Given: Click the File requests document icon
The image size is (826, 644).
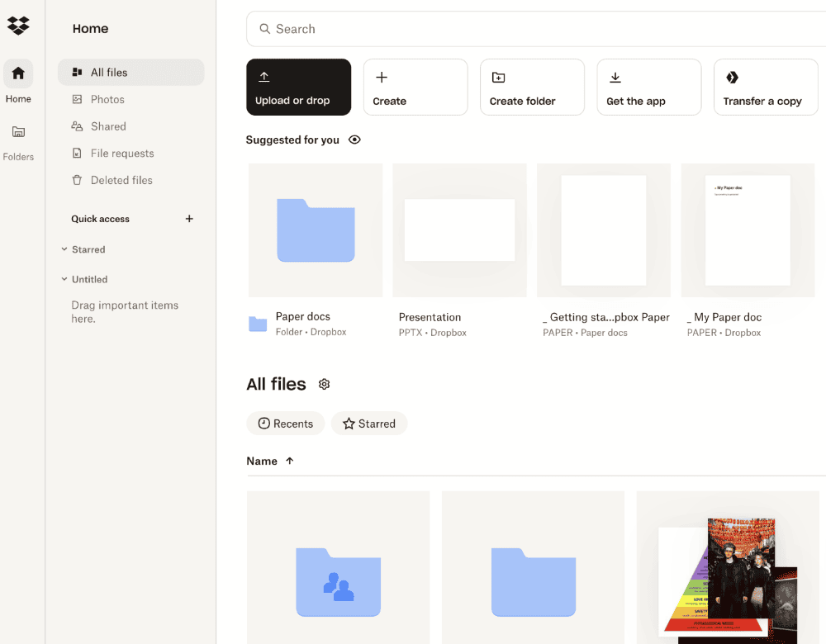Looking at the screenshot, I should point(77,154).
